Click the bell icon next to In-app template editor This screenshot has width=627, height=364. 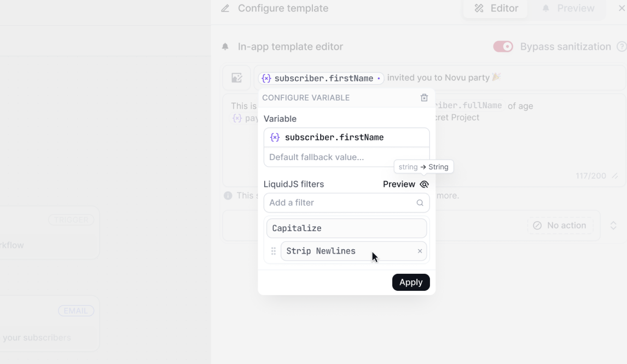[x=225, y=46]
